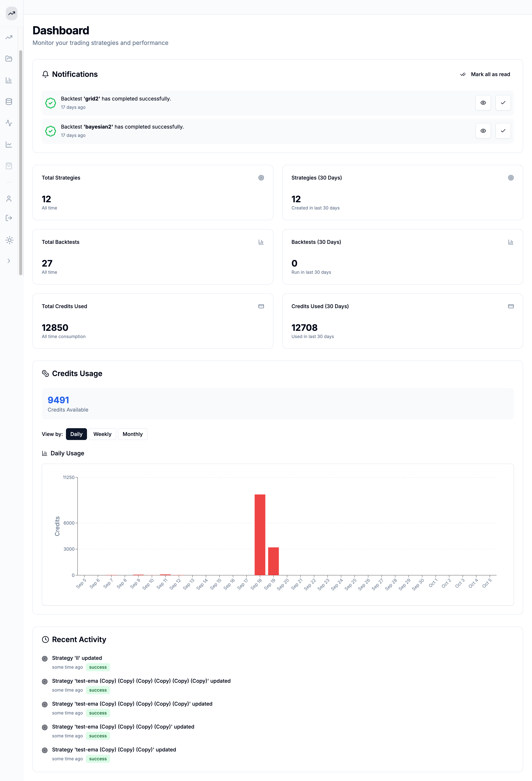Open the shopping bag sidebar icon

[x=9, y=166]
